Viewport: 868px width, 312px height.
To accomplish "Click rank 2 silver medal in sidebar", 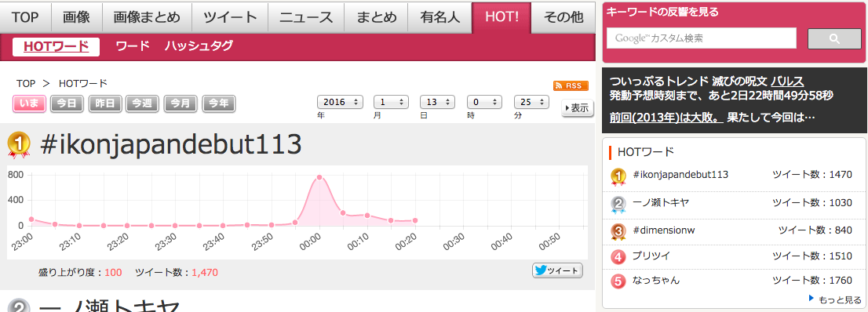I will (x=618, y=204).
